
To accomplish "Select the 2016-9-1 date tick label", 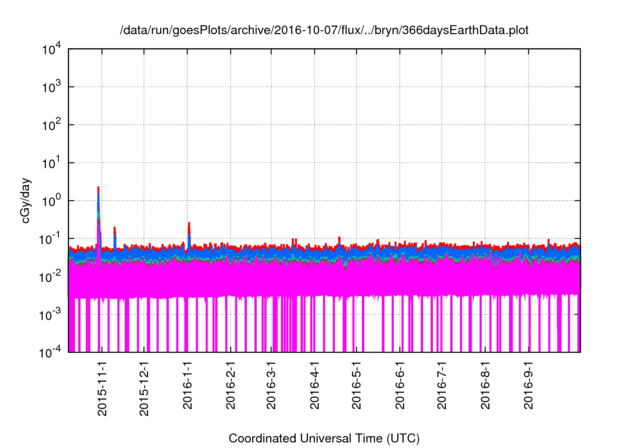I will 528,384.
